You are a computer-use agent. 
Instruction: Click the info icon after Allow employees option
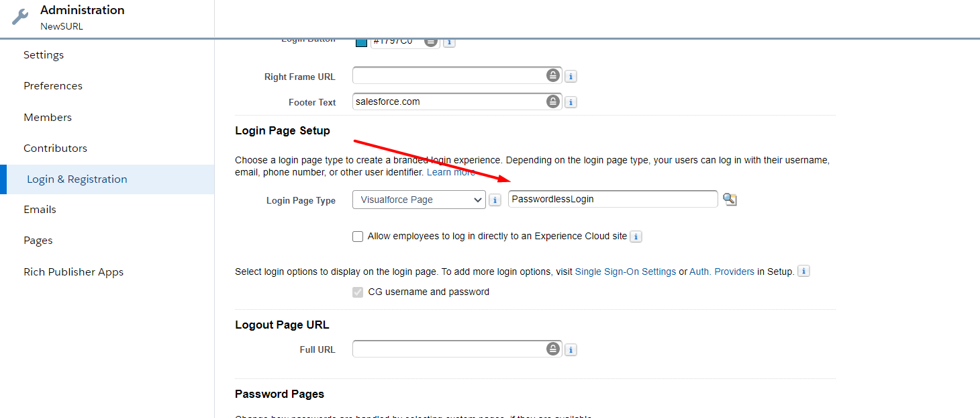coord(636,237)
